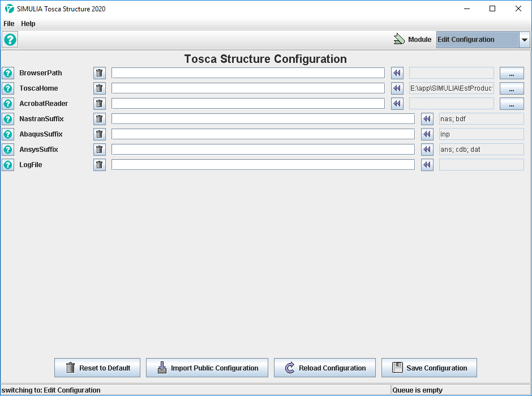
Task: Open help for NastranSuffix setting
Action: [x=8, y=119]
